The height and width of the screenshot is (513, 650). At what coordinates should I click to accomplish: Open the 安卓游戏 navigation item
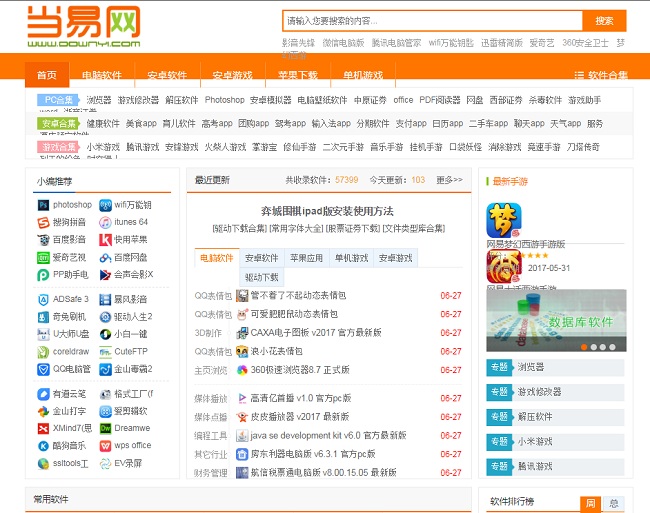pyautogui.click(x=232, y=75)
